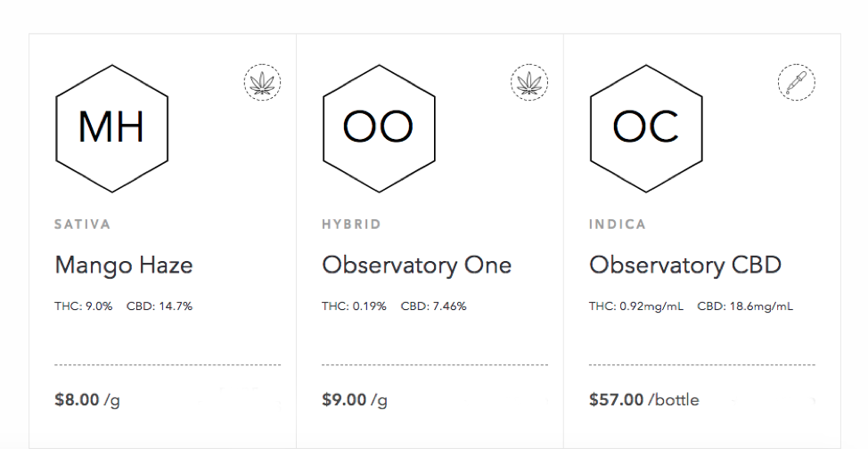Select the OC hexagon logo
The width and height of the screenshot is (868, 449).
click(646, 128)
